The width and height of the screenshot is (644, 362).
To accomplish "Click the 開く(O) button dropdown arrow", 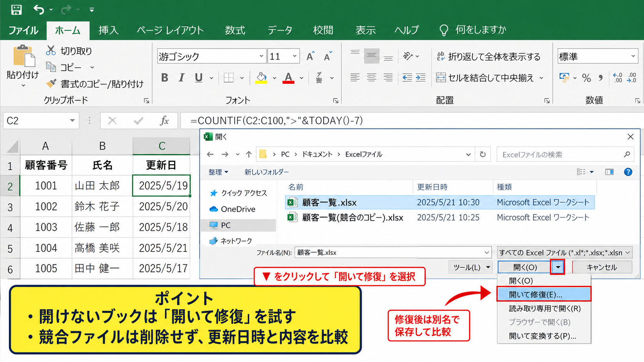I will click(x=558, y=267).
